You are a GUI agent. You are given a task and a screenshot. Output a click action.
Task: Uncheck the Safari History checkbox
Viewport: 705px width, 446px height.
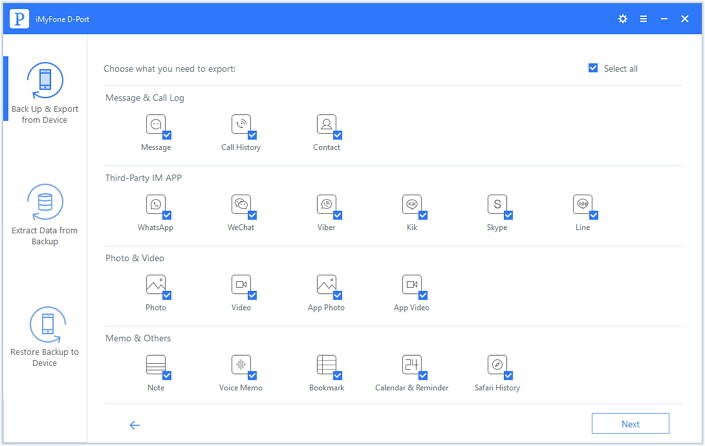click(x=509, y=375)
